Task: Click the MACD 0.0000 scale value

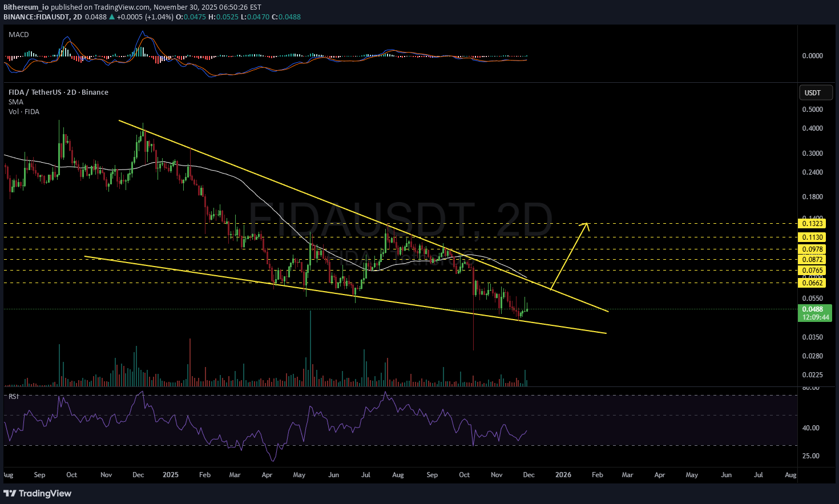Action: 812,56
